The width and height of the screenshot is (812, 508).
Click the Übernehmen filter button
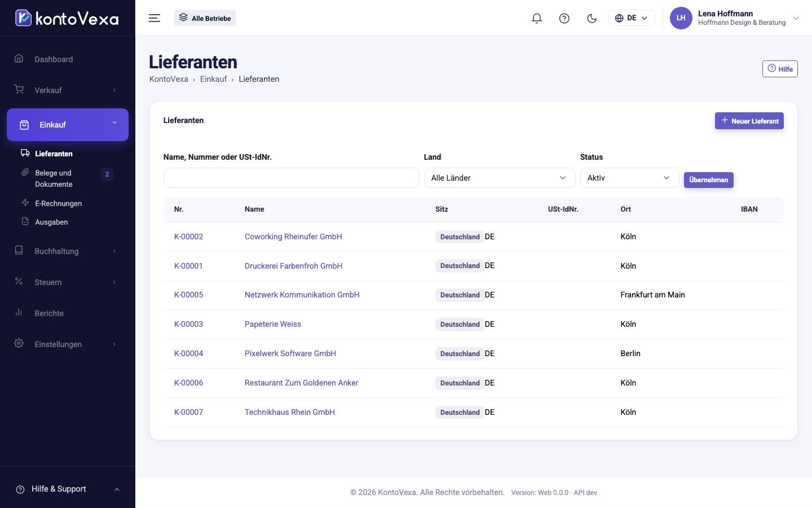click(709, 180)
